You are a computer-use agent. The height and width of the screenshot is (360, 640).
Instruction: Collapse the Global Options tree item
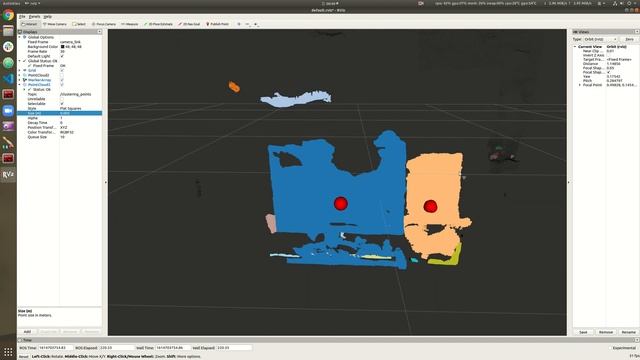click(19, 37)
